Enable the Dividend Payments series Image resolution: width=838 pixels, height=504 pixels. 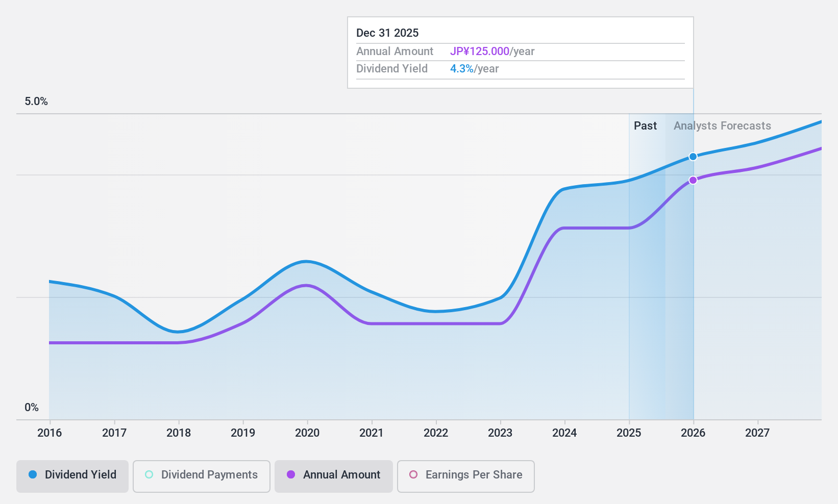coord(202,476)
